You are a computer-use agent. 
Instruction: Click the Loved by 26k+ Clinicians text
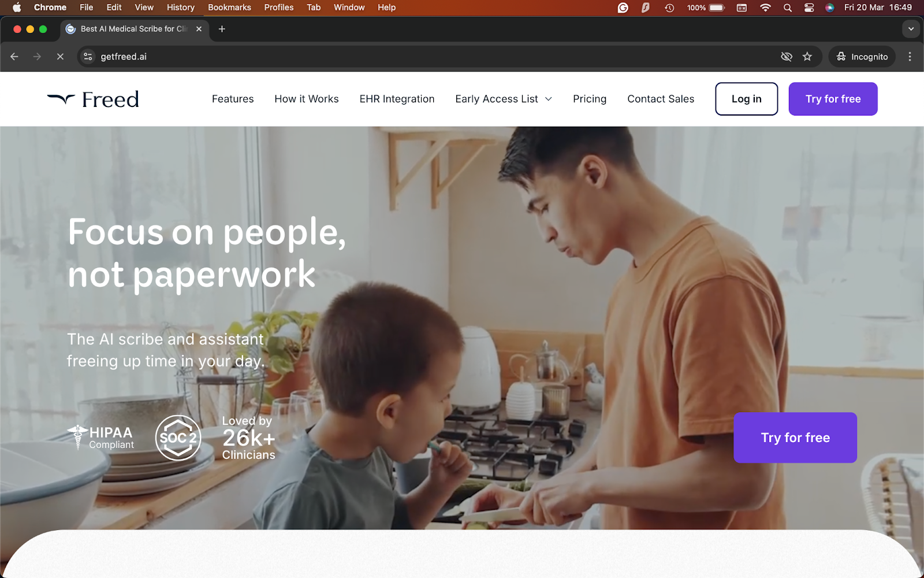point(249,438)
